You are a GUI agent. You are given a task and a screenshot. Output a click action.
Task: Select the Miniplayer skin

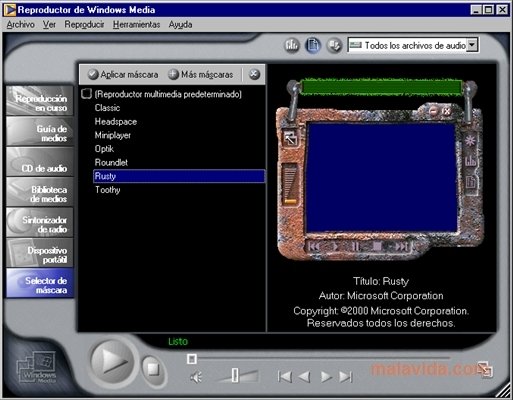click(113, 135)
